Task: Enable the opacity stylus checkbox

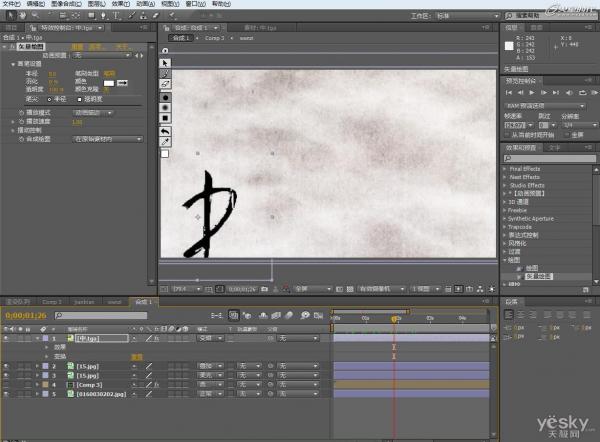Action: [x=80, y=99]
